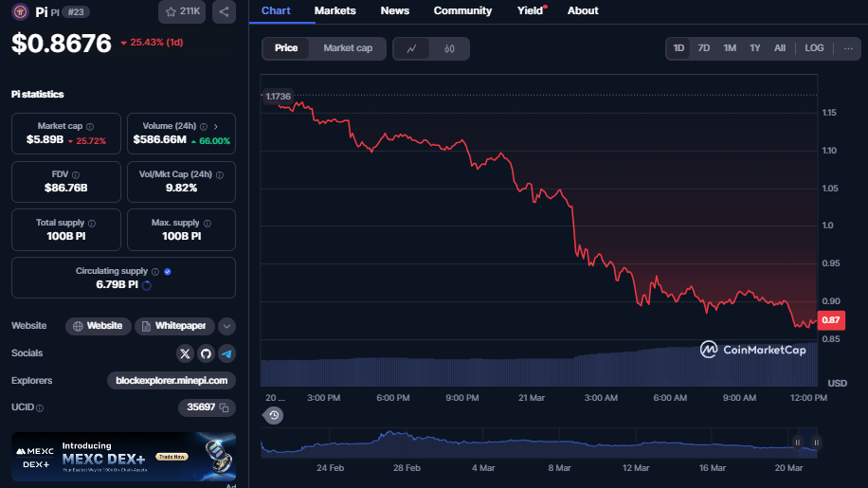Expand Volume (24h) details arrow
The image size is (868, 488).
(216, 127)
